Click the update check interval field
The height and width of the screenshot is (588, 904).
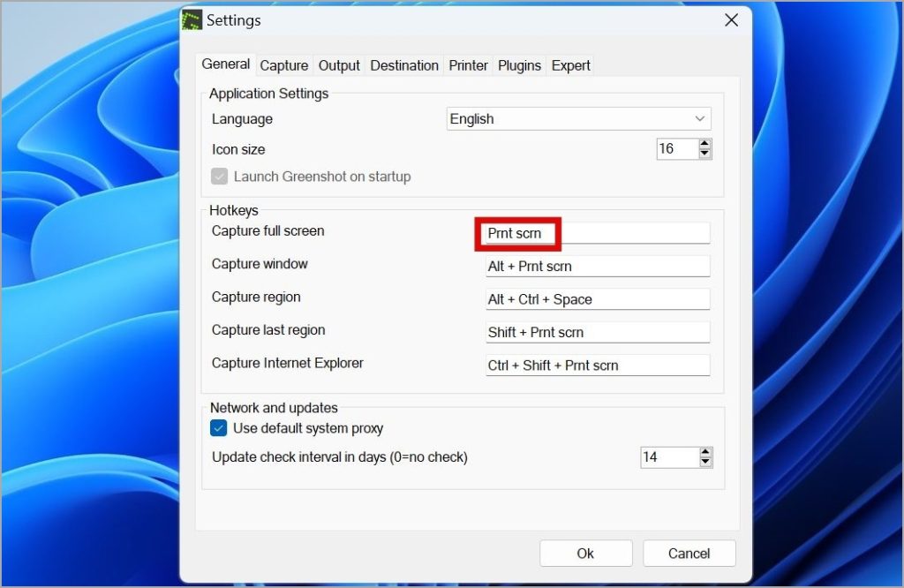pos(669,457)
